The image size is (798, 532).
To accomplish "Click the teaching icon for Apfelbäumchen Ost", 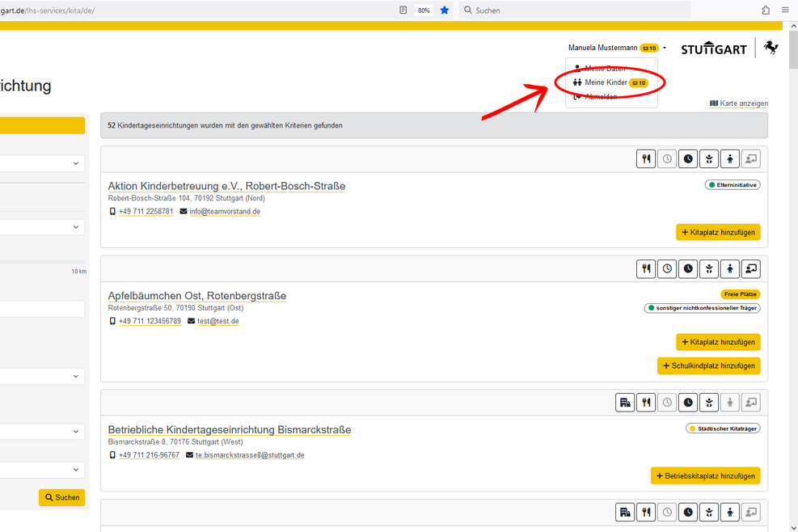I will [x=751, y=269].
